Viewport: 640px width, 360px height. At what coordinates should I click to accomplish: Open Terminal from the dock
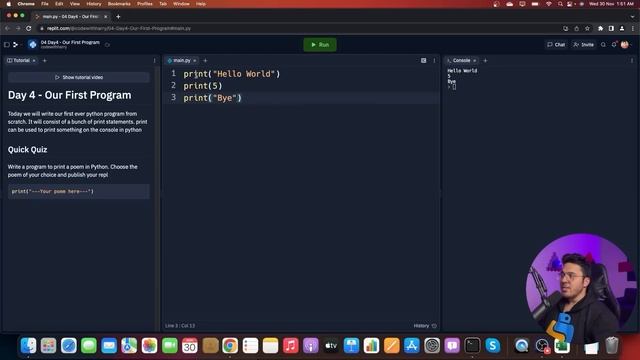pos(472,346)
